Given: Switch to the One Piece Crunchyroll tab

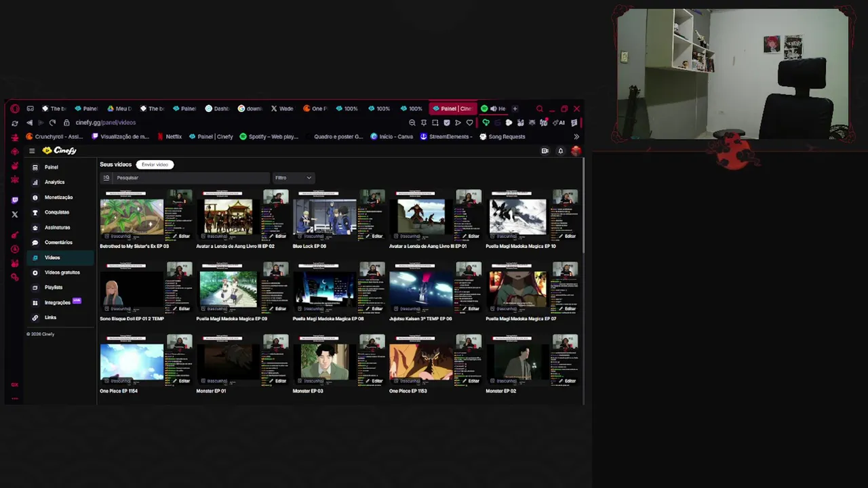Looking at the screenshot, I should pyautogui.click(x=315, y=108).
